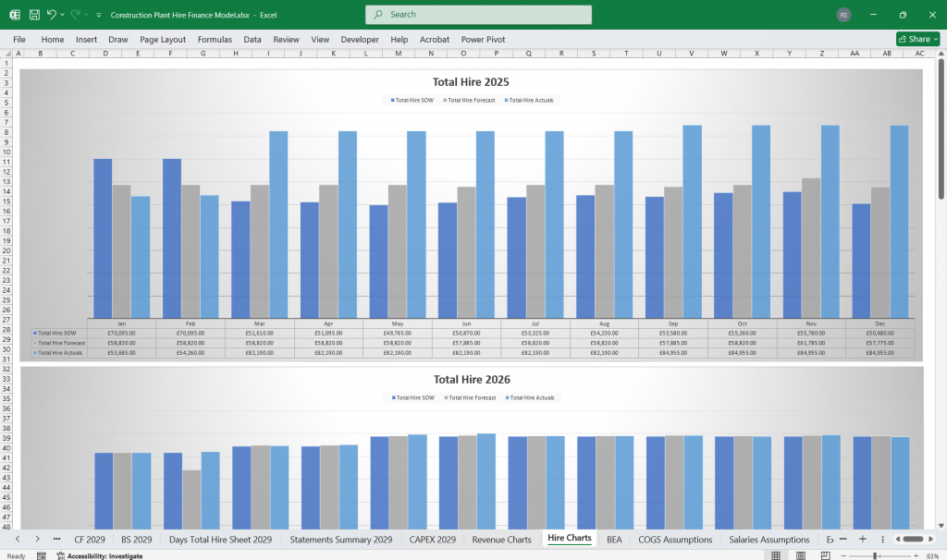Click the Normal view icon in status bar

(777, 554)
